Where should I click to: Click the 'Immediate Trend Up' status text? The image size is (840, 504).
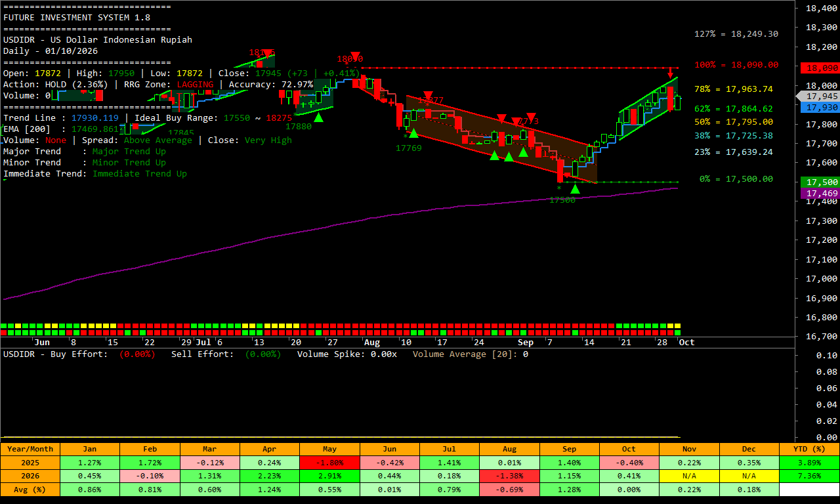[x=140, y=174]
